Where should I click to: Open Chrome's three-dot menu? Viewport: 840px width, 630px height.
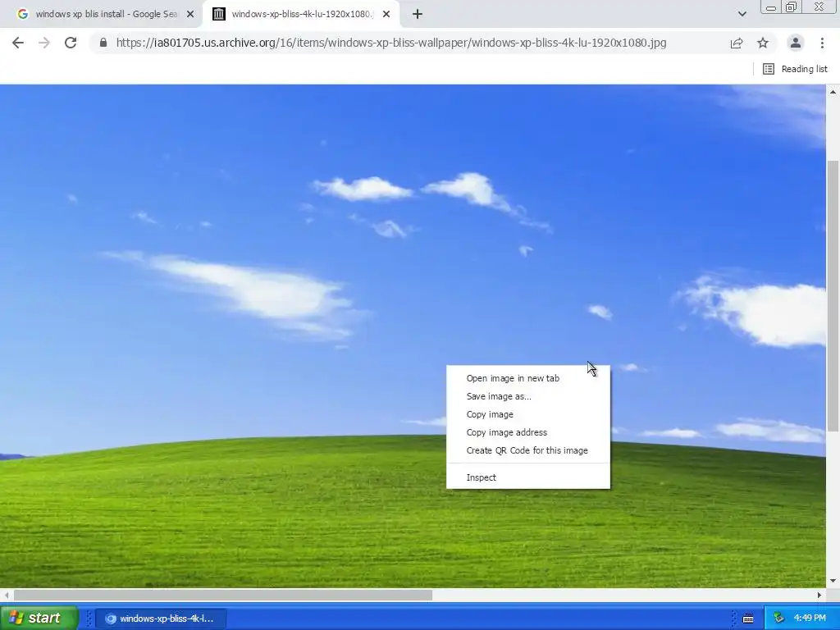(x=822, y=43)
